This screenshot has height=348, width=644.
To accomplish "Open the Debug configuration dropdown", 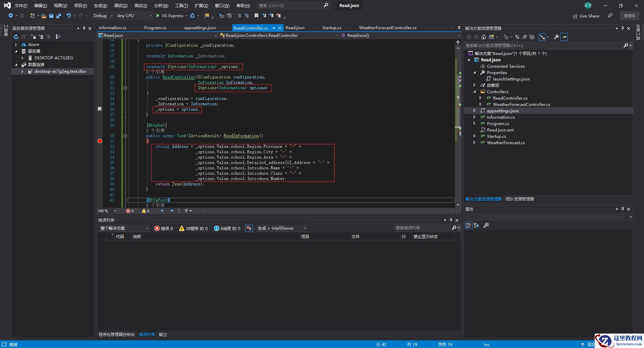I will click(x=103, y=16).
